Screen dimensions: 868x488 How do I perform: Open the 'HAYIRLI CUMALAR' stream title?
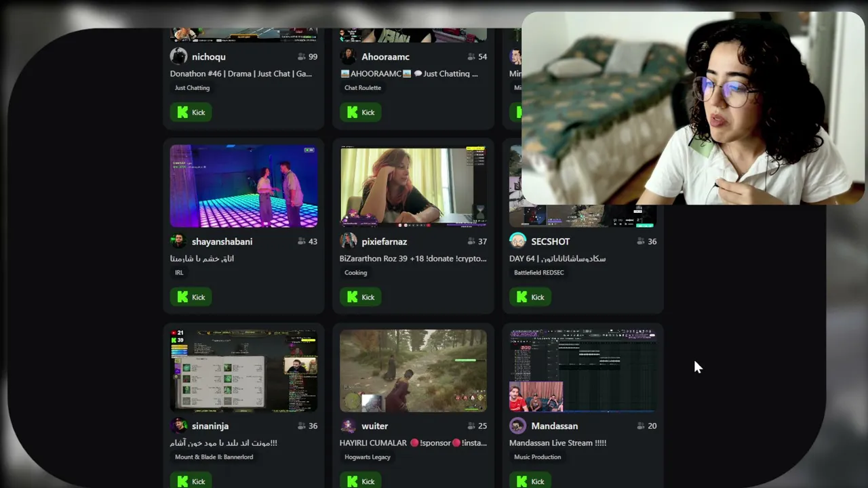coord(413,443)
